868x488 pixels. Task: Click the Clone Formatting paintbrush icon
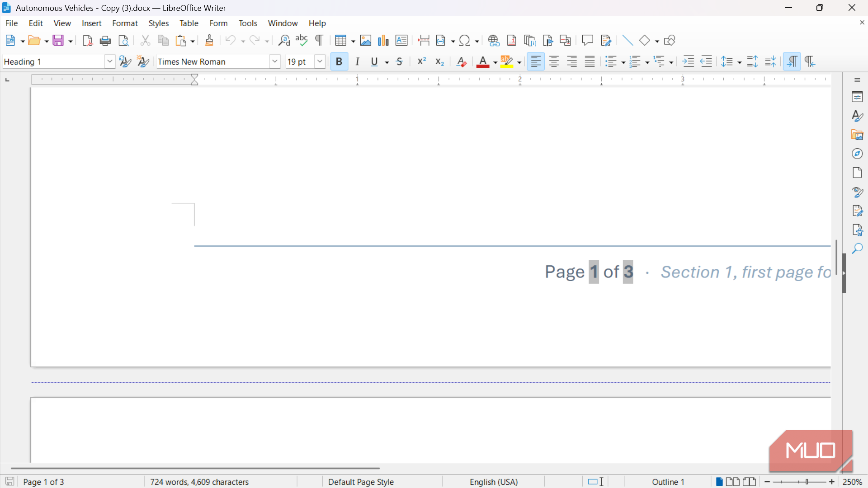coord(209,41)
